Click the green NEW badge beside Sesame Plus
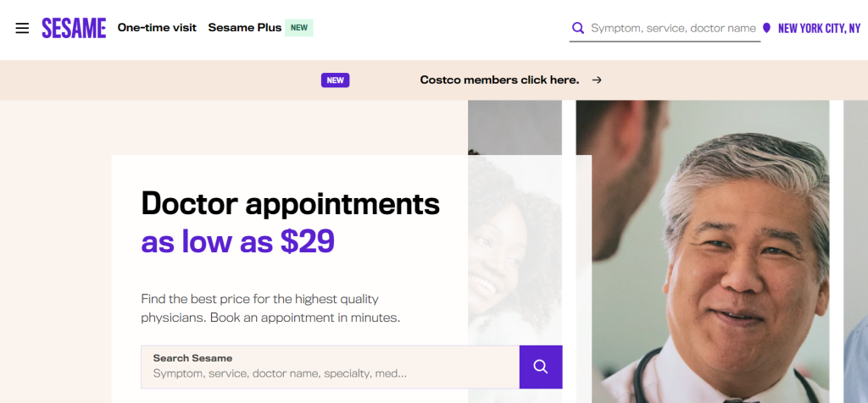The height and width of the screenshot is (403, 868). pyautogui.click(x=299, y=28)
